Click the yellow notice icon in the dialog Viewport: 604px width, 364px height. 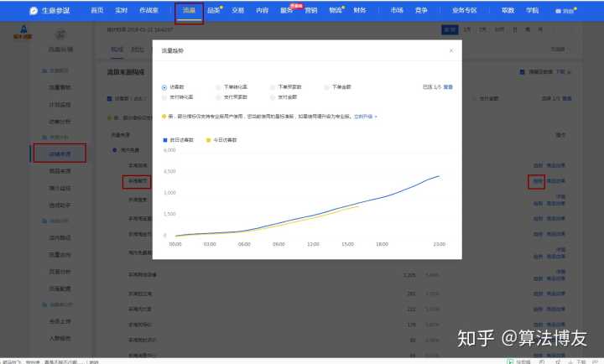tap(164, 117)
